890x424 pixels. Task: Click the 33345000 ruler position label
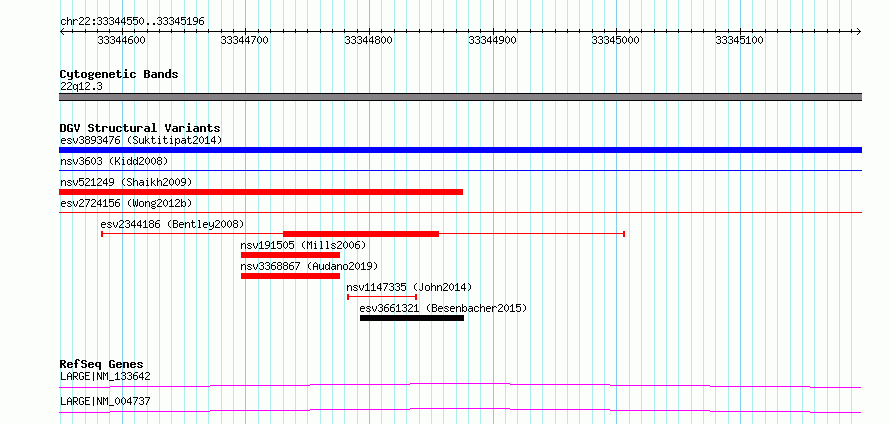pos(615,40)
